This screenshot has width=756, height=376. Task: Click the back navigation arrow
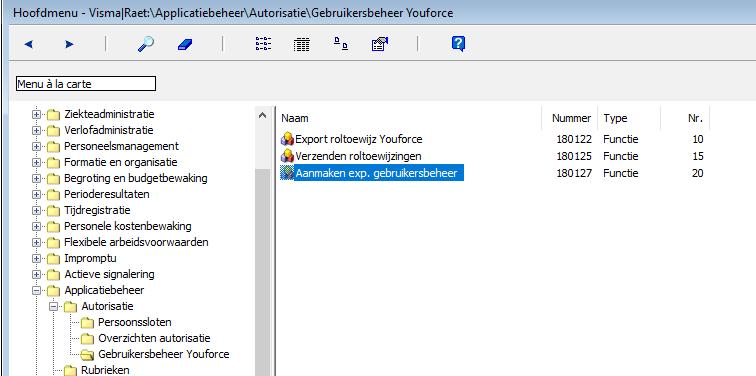28,44
